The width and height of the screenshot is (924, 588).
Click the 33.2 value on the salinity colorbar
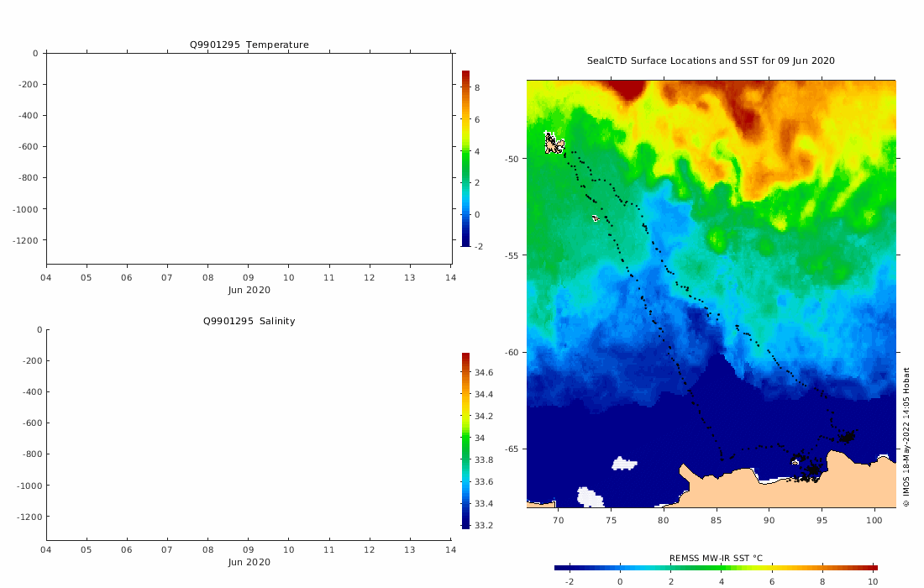484,526
